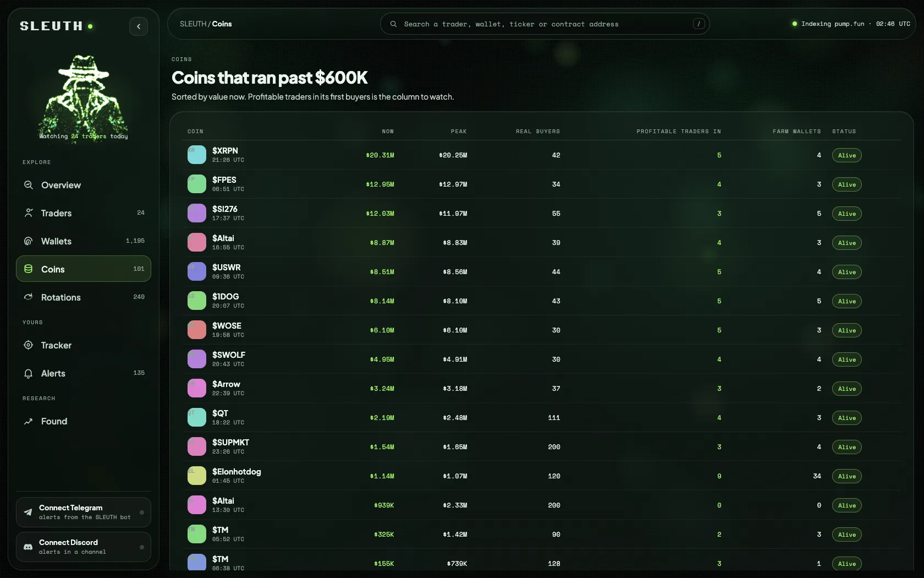924x578 pixels.
Task: Go to the Rotations section
Action: tap(84, 297)
